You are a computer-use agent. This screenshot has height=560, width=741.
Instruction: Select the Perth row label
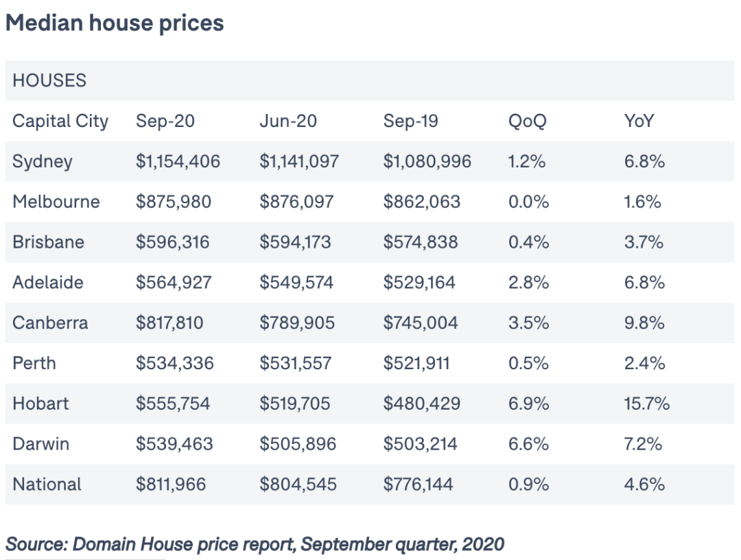tap(34, 364)
